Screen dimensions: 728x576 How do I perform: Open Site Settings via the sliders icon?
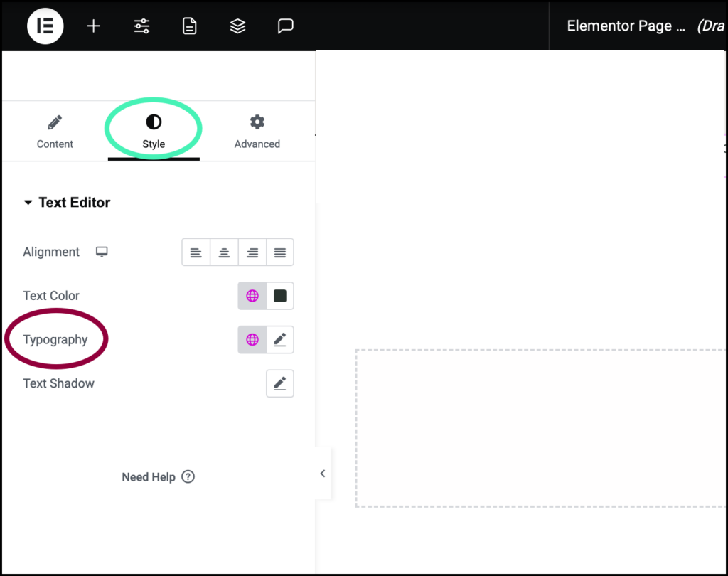141,26
